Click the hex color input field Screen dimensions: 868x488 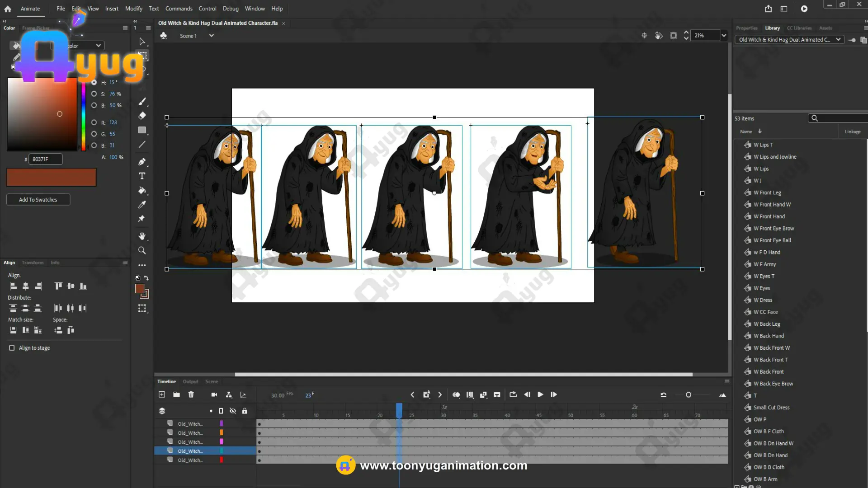tap(45, 159)
